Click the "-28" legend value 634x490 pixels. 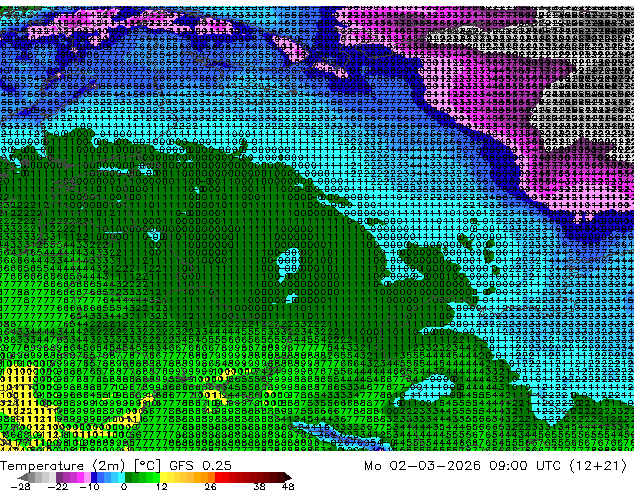[20, 486]
